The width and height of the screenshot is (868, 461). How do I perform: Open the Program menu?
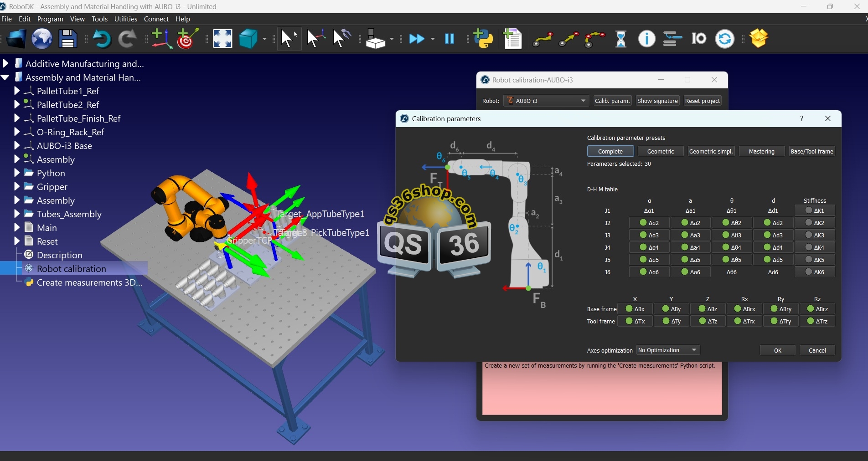[50, 19]
